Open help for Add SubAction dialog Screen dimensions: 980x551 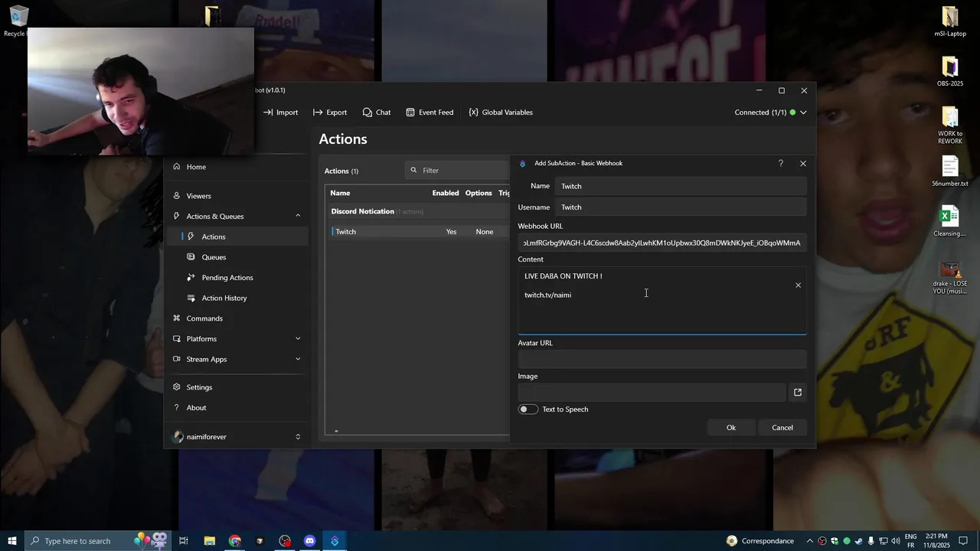(781, 164)
